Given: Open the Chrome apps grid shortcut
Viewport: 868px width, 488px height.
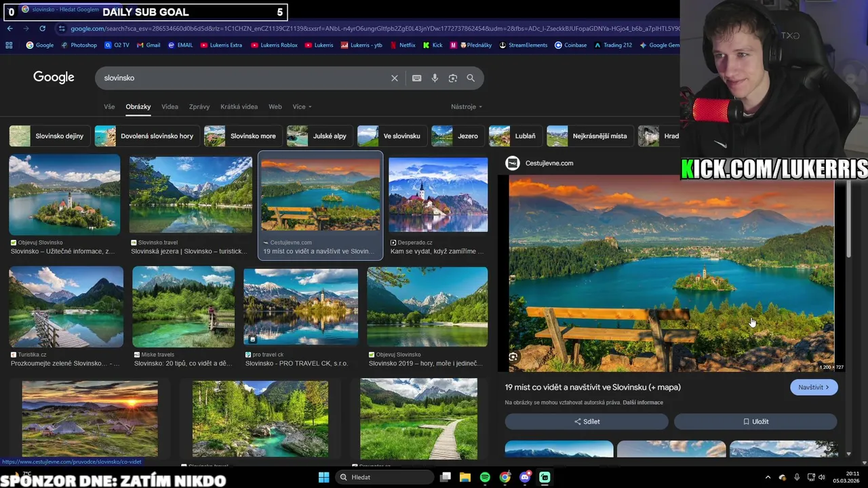Looking at the screenshot, I should pyautogui.click(x=9, y=45).
